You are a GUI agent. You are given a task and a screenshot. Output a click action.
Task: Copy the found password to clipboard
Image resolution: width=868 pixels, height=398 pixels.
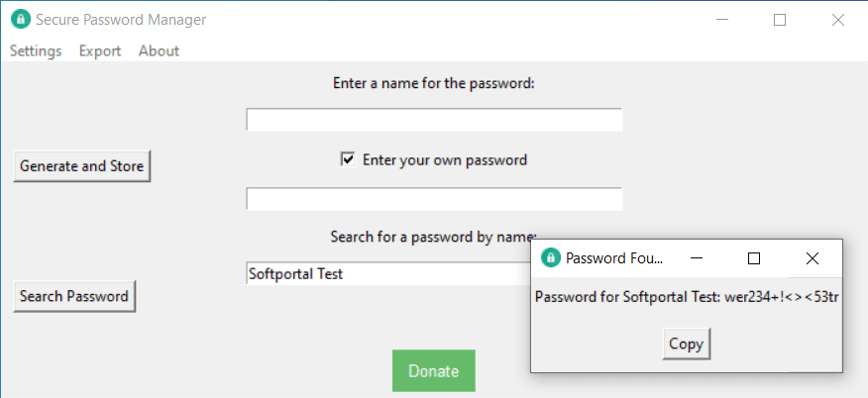[x=686, y=345]
